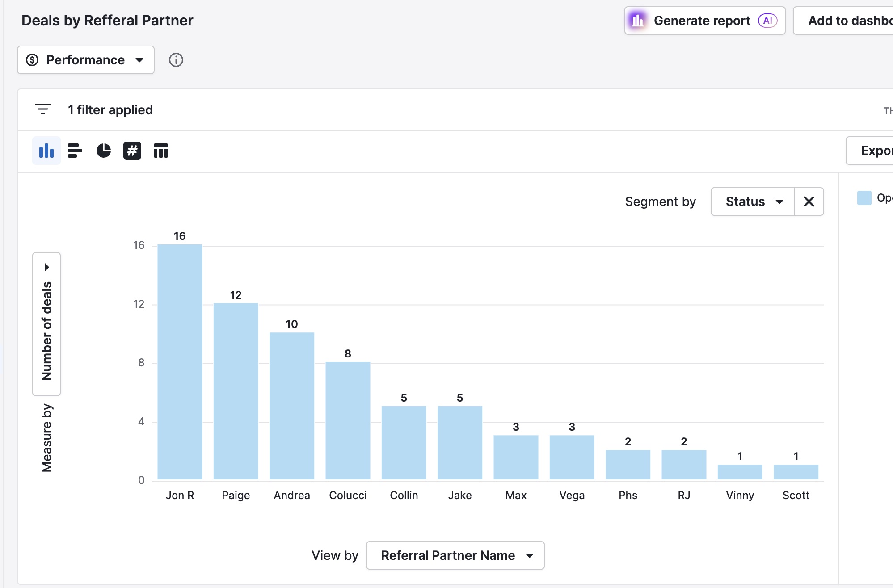The image size is (893, 588).
Task: Click the Paige bar with 12 deals
Action: click(236, 392)
